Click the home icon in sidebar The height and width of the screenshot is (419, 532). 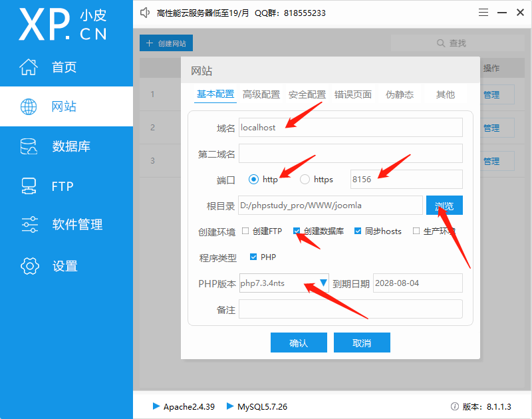tap(29, 67)
